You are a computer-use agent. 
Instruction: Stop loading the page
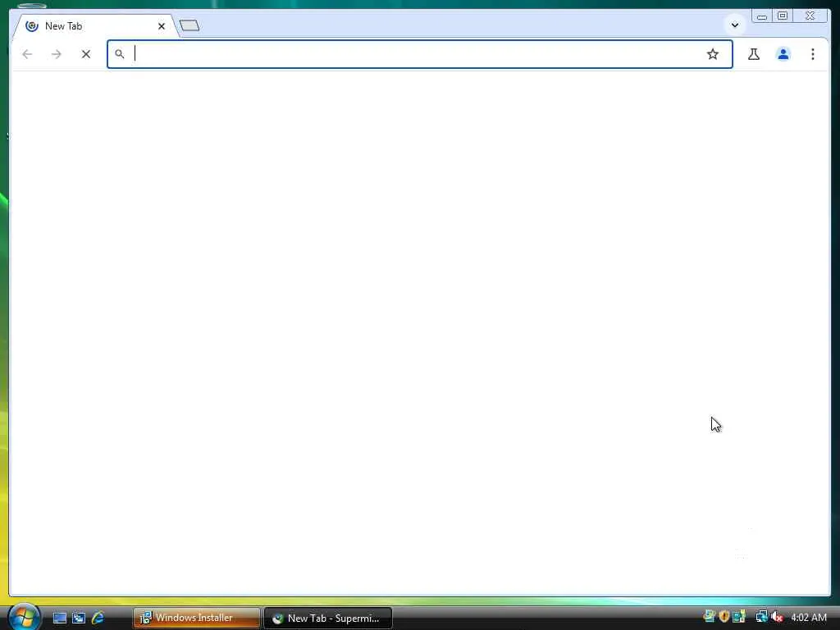point(85,54)
